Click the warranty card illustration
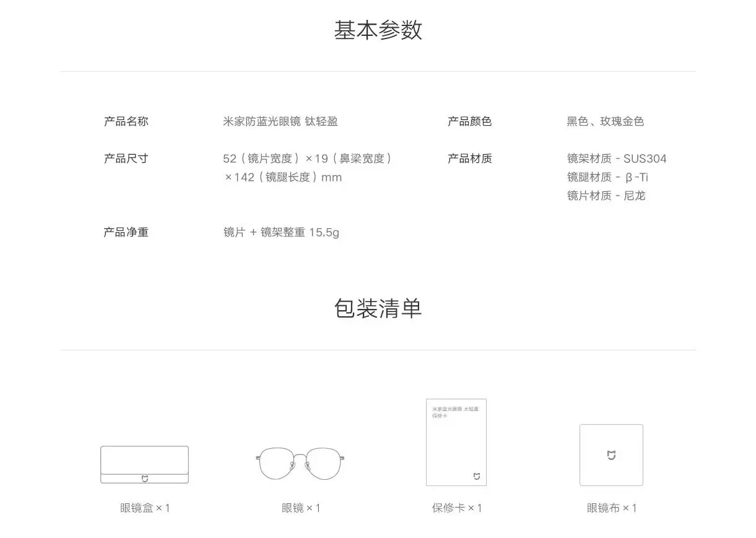 (456, 442)
